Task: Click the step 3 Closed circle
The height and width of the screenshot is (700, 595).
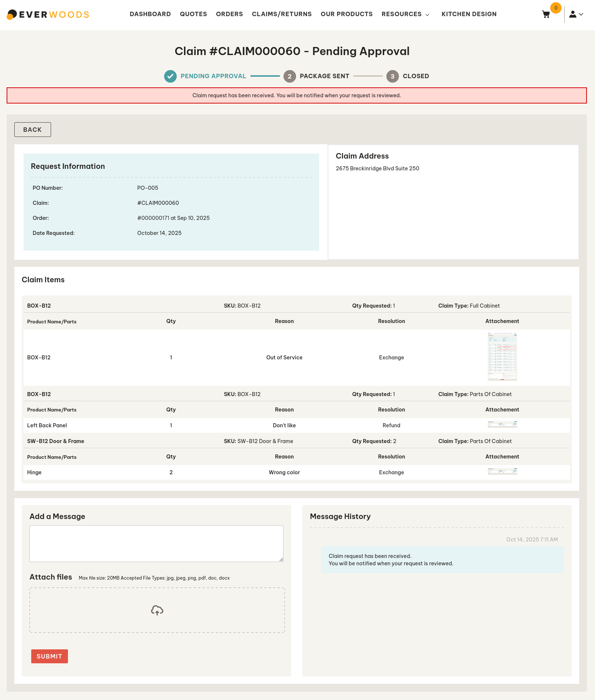Action: [392, 76]
